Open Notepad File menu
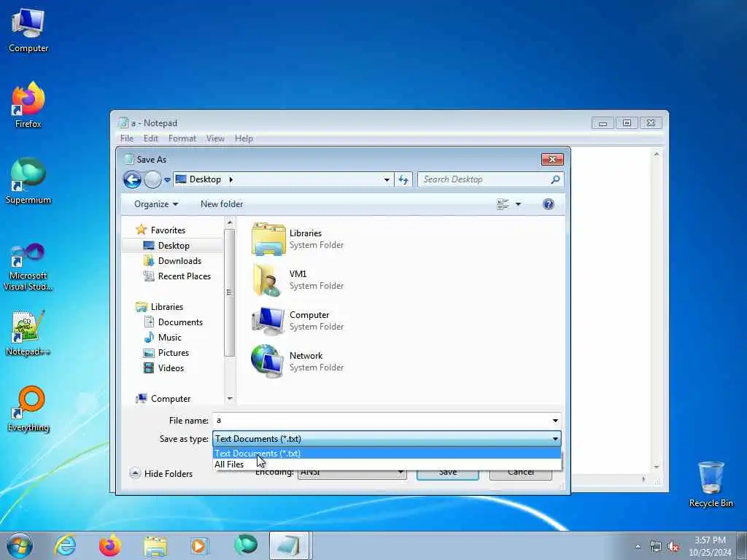 (x=127, y=139)
